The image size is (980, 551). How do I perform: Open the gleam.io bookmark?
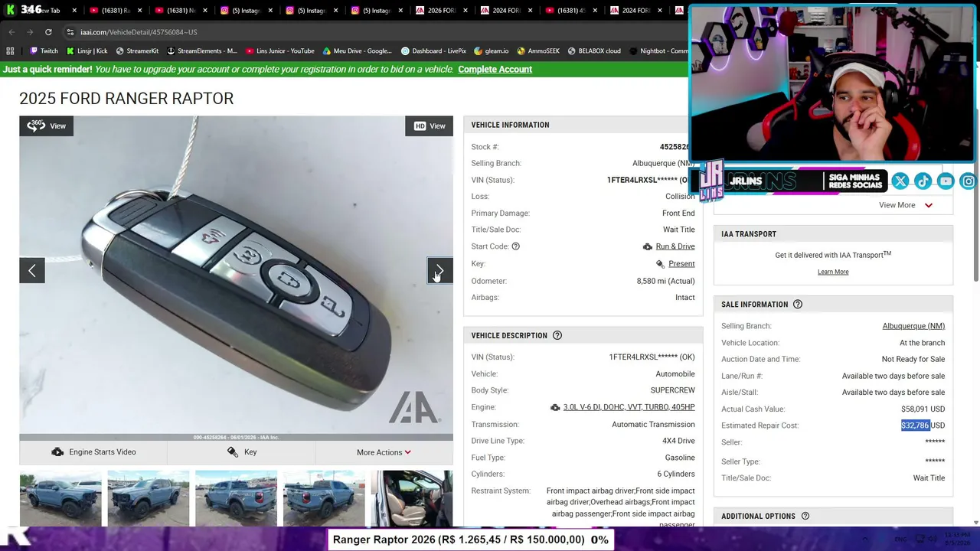tap(491, 51)
